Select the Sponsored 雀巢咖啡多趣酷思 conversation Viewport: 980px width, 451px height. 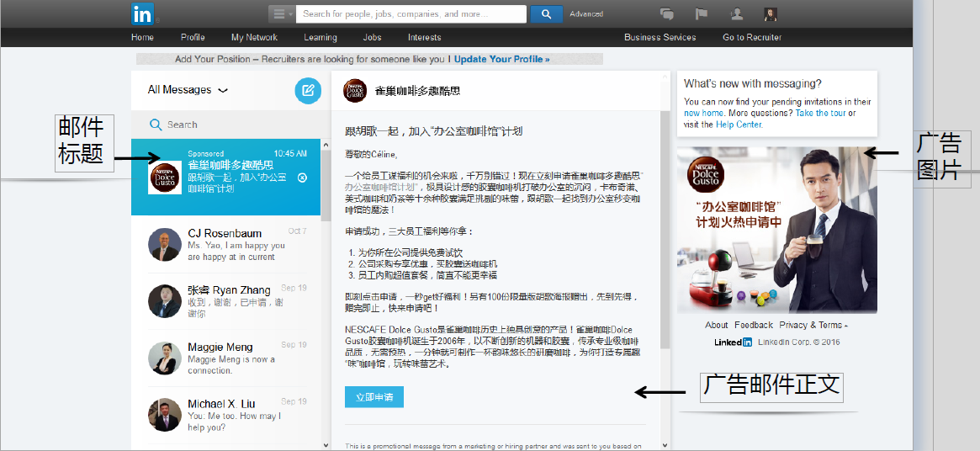(x=225, y=177)
